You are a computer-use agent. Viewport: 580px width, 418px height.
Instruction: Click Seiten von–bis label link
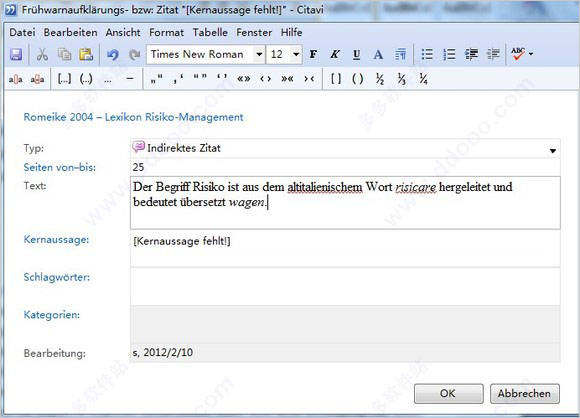tap(60, 167)
